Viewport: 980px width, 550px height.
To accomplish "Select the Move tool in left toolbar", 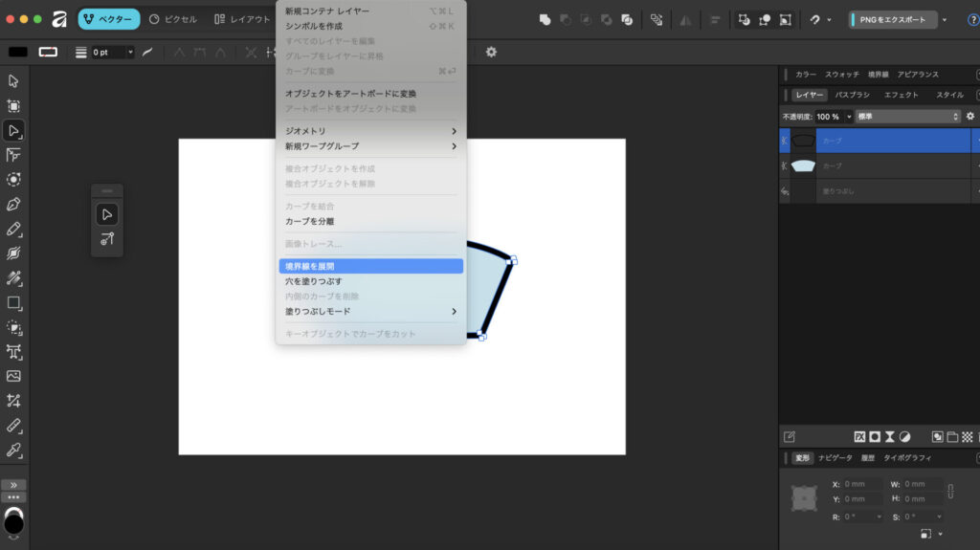I will click(13, 81).
